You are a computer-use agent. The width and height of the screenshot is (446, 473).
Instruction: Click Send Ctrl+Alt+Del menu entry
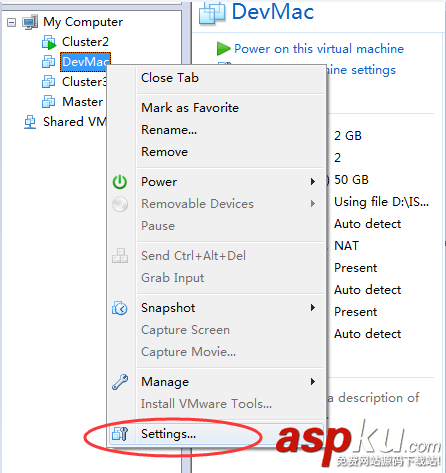(x=193, y=256)
